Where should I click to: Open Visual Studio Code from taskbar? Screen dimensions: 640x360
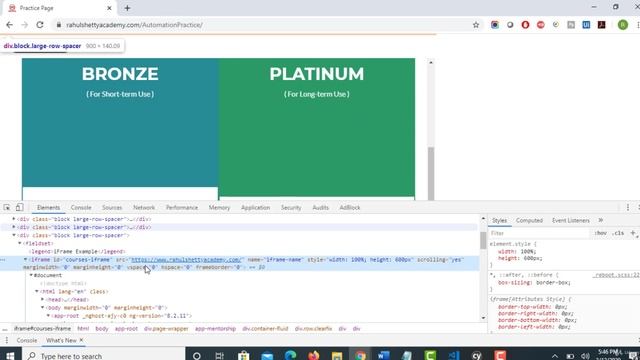453,356
